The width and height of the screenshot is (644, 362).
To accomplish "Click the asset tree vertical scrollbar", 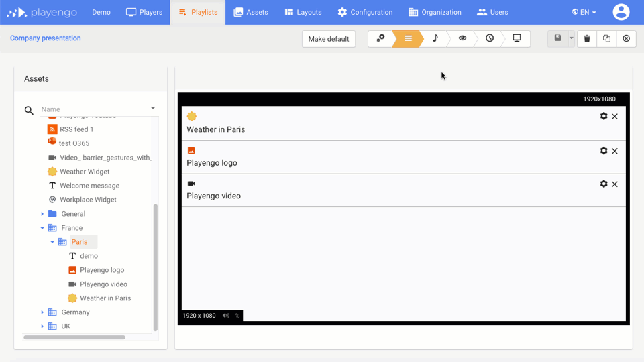I will 155,267.
